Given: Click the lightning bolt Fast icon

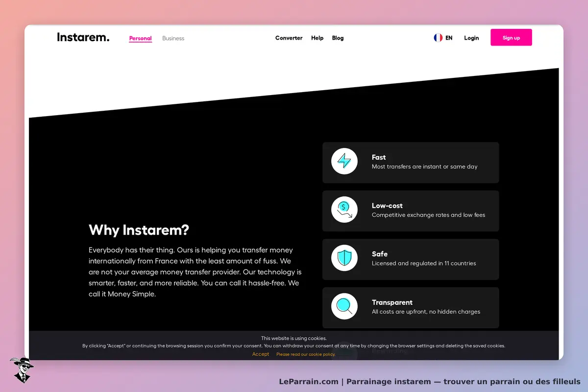Looking at the screenshot, I should coord(344,161).
